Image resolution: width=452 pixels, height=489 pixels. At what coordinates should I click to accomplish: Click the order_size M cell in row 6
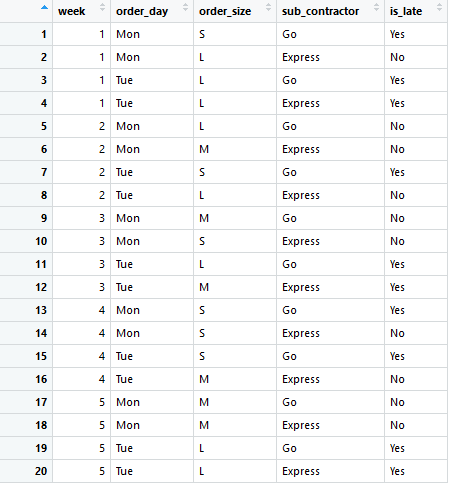click(x=235, y=149)
